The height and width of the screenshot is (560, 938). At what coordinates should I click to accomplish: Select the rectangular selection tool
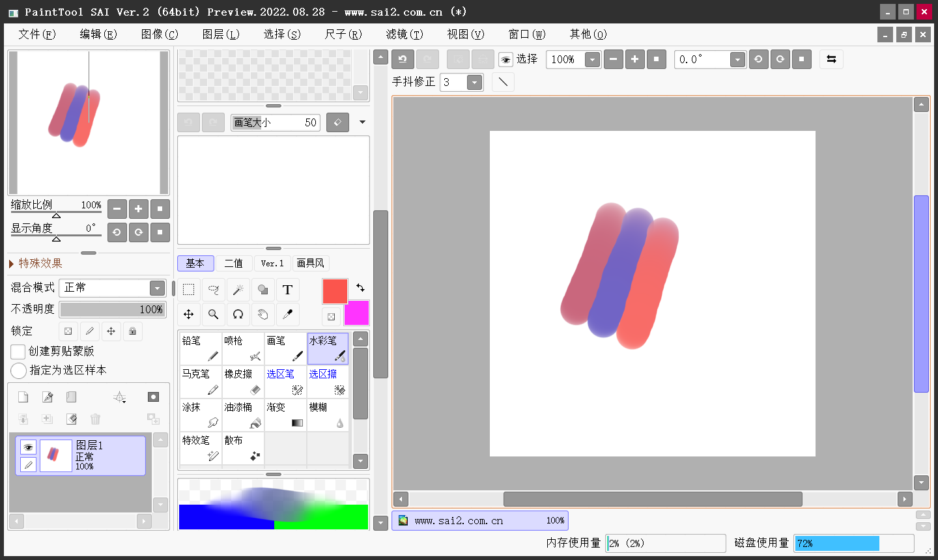tap(188, 290)
